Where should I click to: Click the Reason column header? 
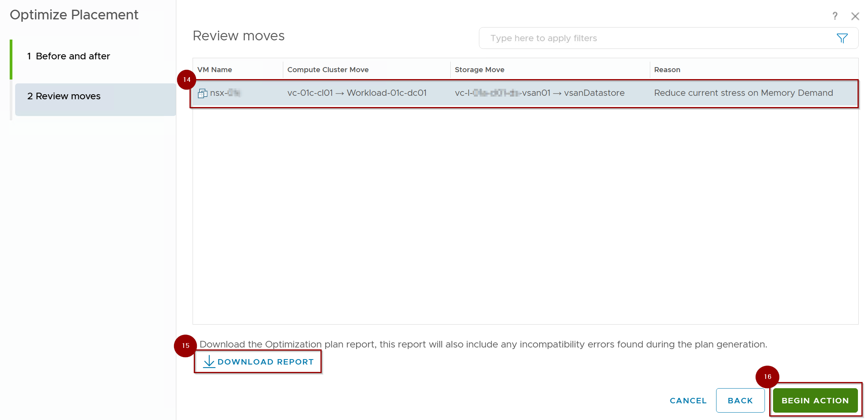[x=667, y=70]
